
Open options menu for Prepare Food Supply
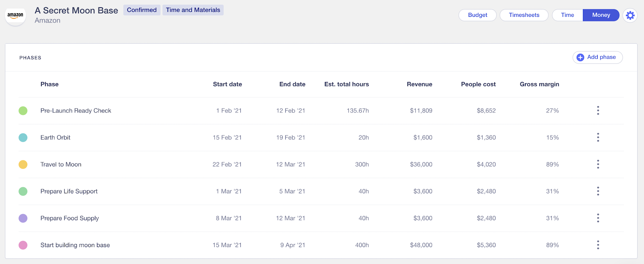[x=598, y=218]
